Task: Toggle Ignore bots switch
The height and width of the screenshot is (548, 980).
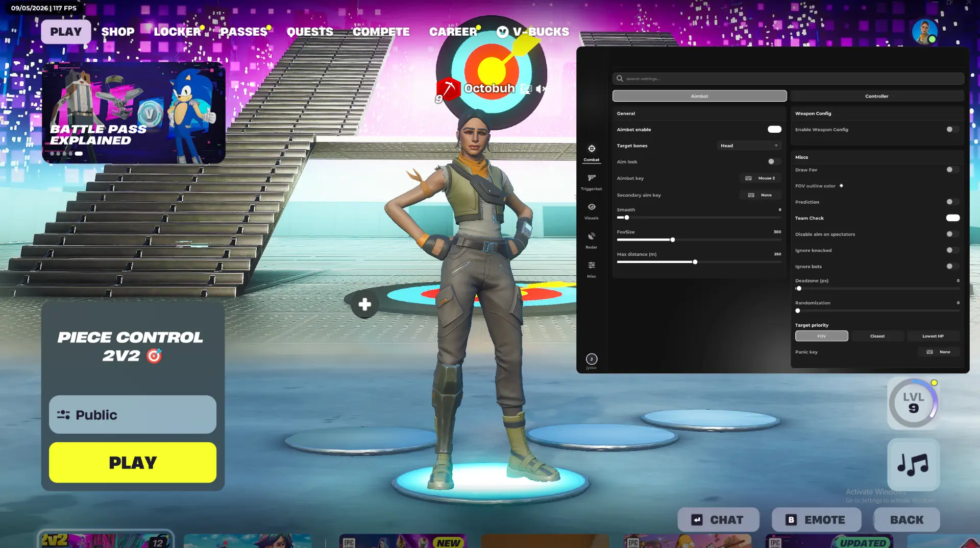Action: (952, 266)
